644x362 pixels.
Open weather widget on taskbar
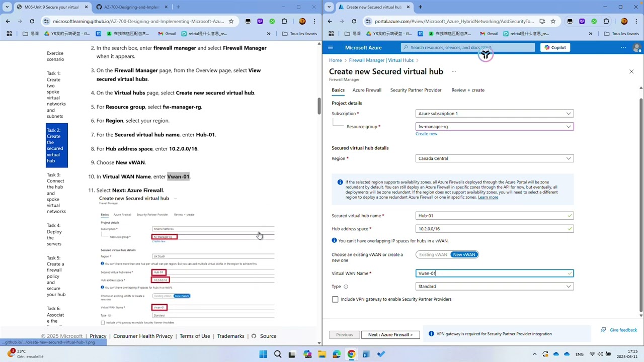(25, 354)
